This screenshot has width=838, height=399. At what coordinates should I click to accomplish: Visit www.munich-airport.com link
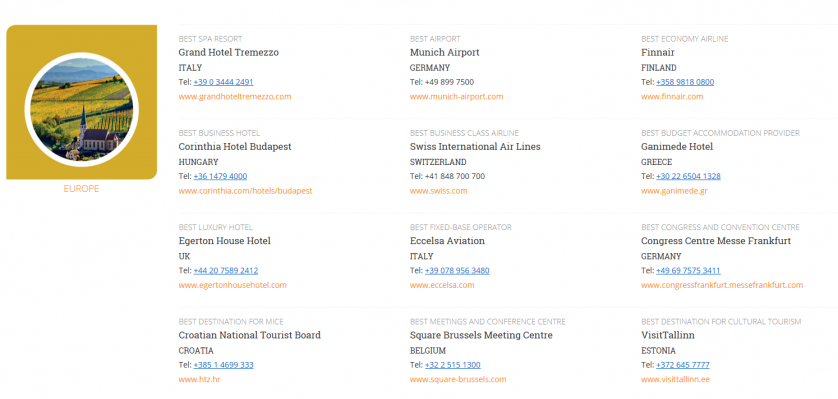coord(456,97)
